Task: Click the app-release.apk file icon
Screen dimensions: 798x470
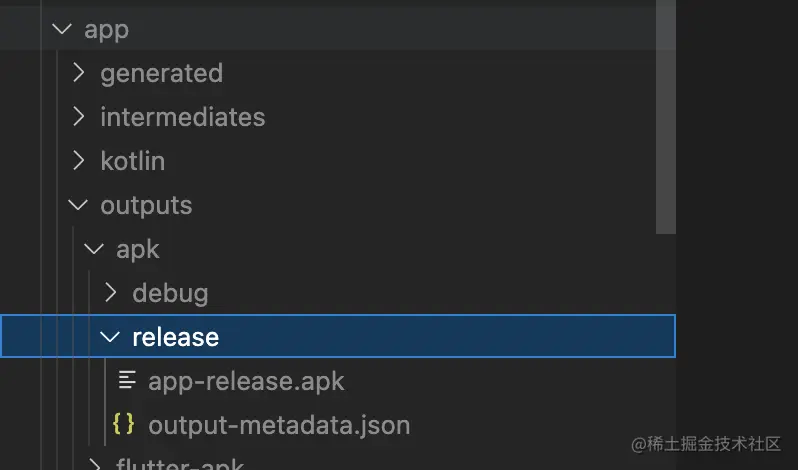Action: coord(127,380)
